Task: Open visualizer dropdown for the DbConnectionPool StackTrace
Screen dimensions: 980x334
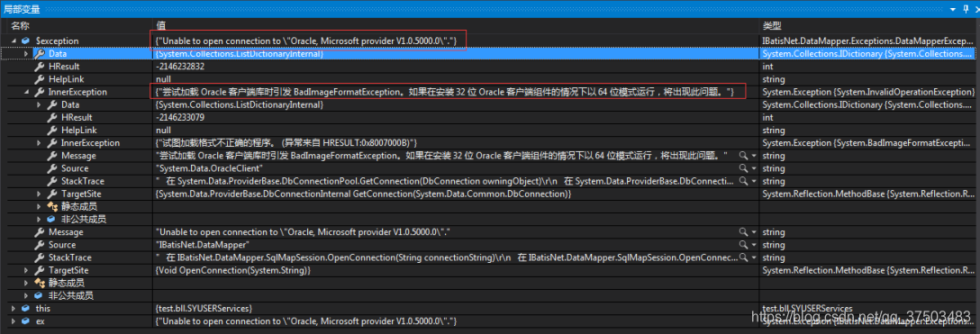Action: [x=753, y=181]
